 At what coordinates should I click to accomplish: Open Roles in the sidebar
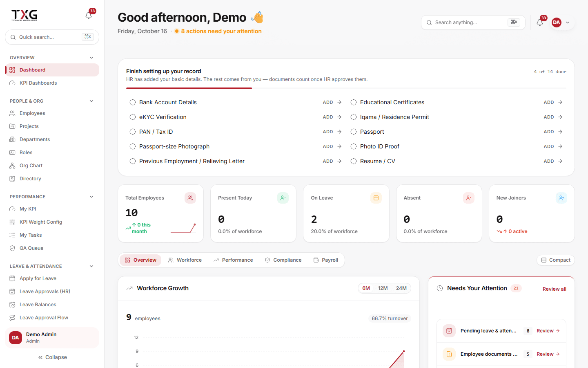[x=52, y=153]
